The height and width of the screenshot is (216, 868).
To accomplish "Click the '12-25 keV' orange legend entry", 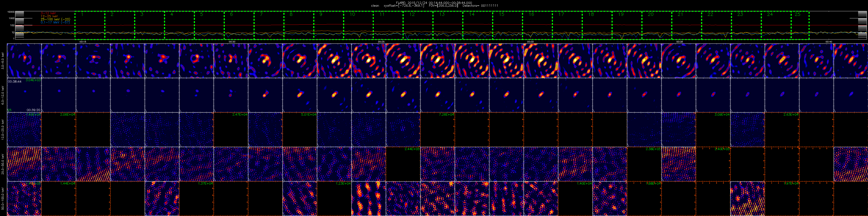I will 49,16.
